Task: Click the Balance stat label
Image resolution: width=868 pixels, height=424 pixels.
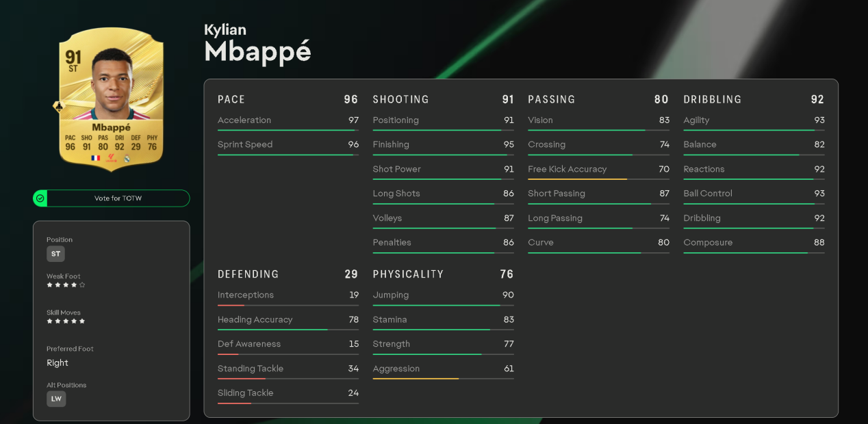Action: 700,144
